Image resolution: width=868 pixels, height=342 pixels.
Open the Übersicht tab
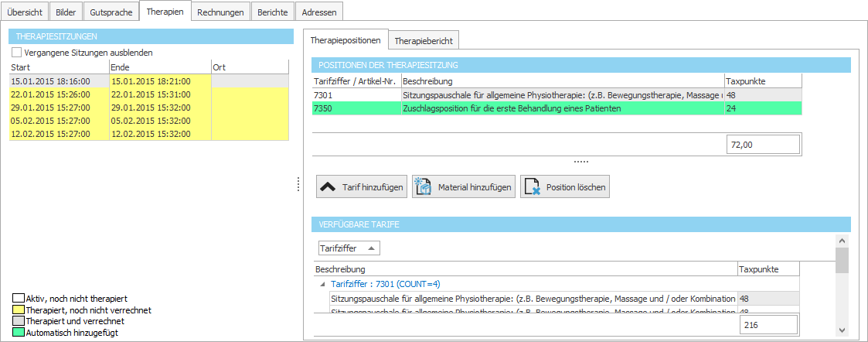[x=26, y=12]
